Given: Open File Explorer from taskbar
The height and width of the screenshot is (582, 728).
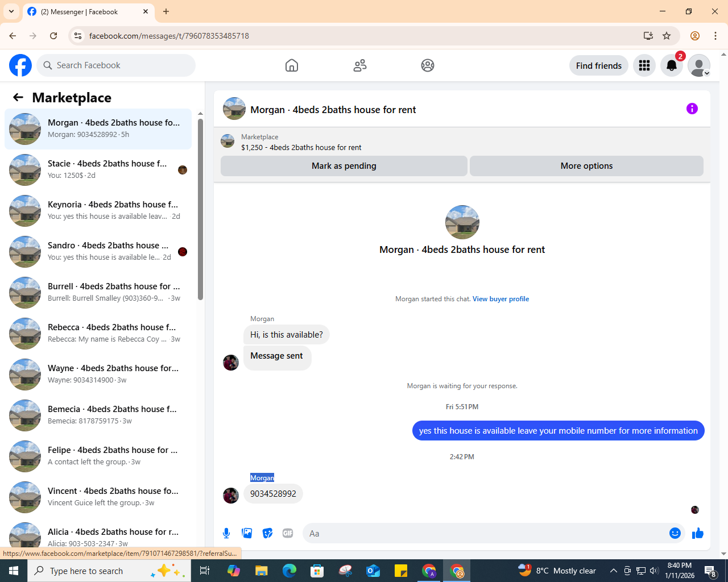Looking at the screenshot, I should tap(262, 571).
